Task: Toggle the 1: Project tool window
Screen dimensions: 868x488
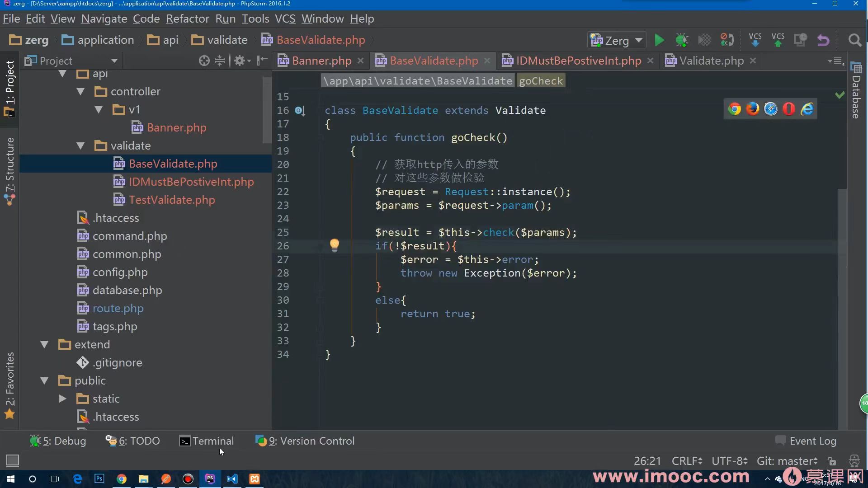Action: [9, 89]
